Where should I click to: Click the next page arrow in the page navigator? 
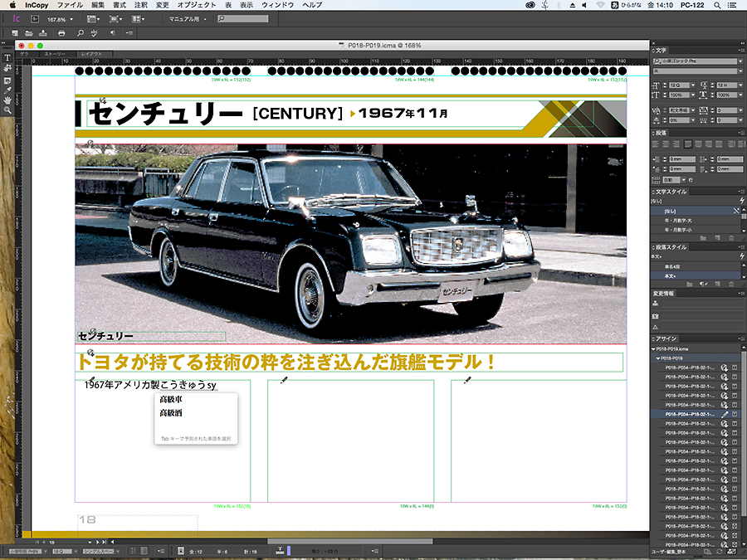[x=98, y=542]
